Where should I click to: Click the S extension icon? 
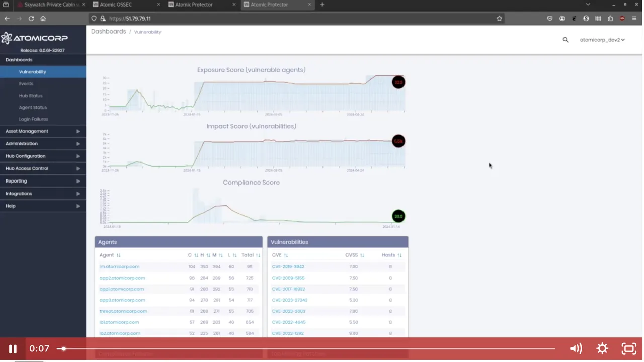[586, 19]
